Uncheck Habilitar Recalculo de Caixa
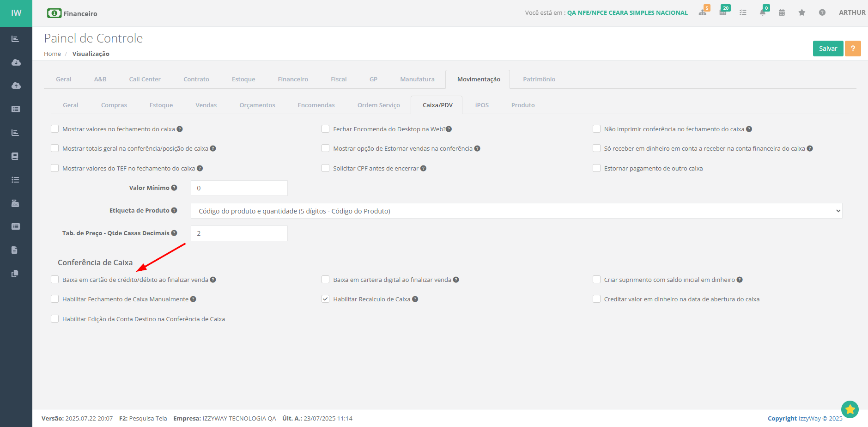The image size is (868, 427). point(326,299)
